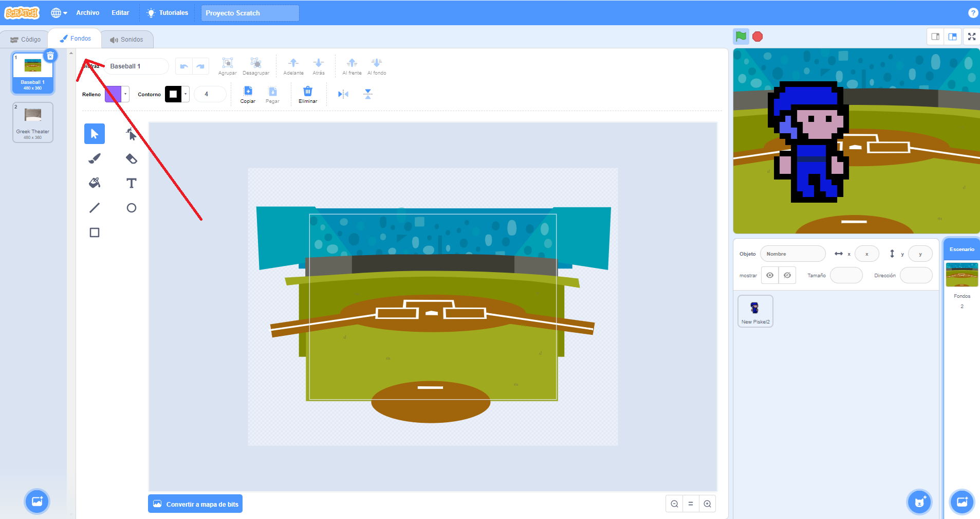Choose the Fill bucket tool

pyautogui.click(x=95, y=183)
